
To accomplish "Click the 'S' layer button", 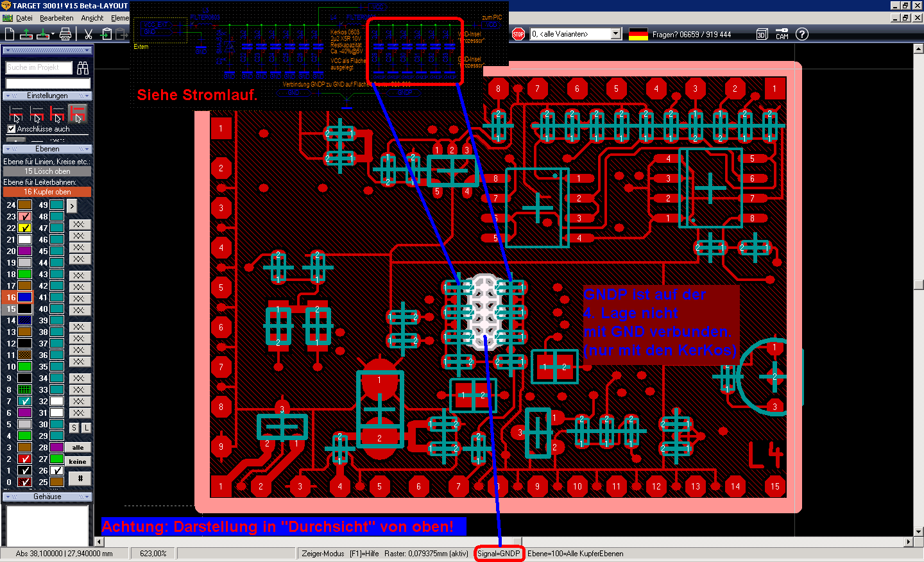I will pyautogui.click(x=74, y=427).
